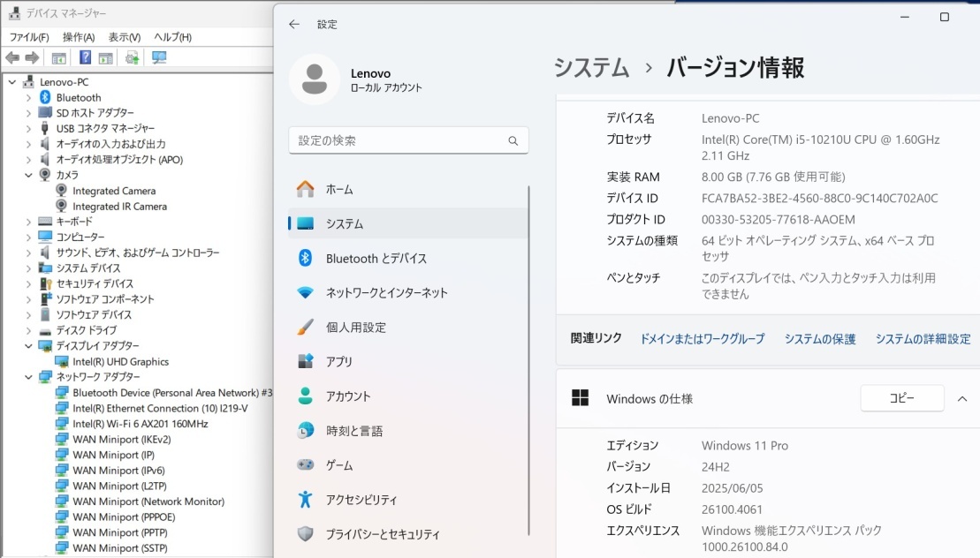Collapse the Windows の仕様 section chevron
This screenshot has height=558, width=980.
[962, 399]
